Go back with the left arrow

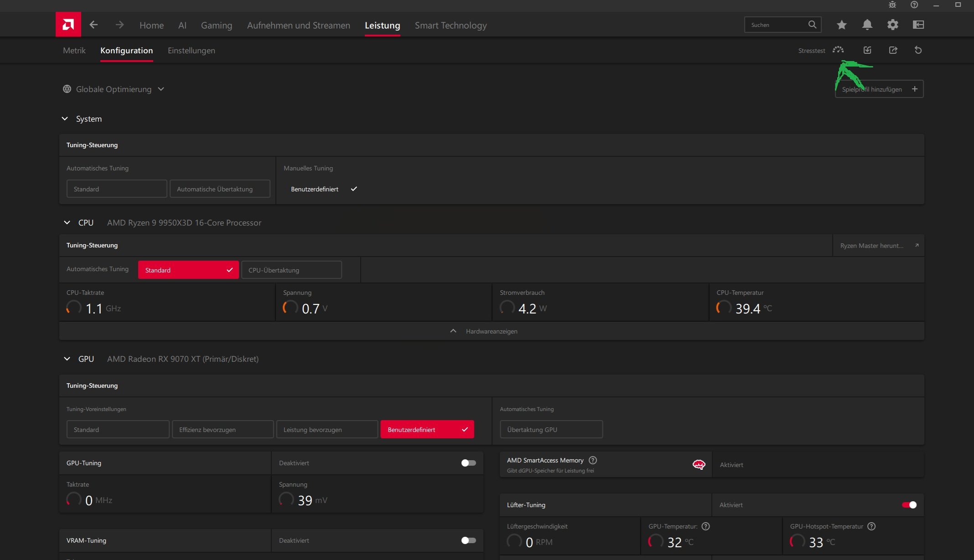point(93,25)
